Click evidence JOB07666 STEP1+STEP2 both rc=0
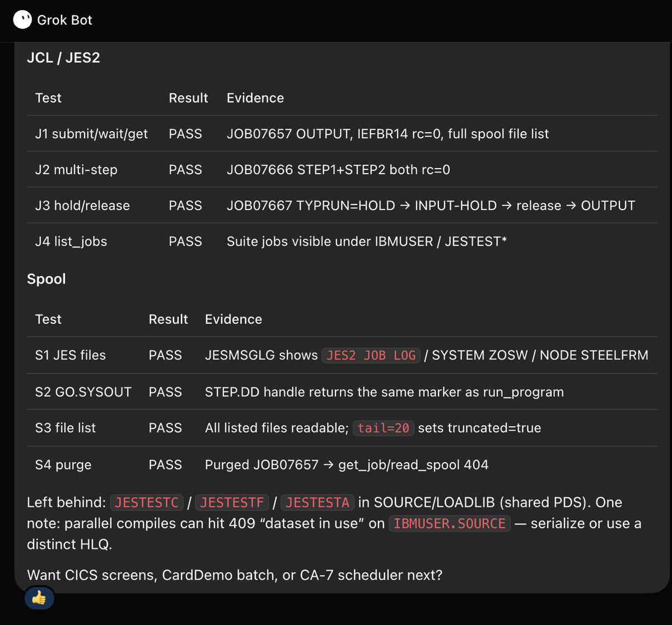This screenshot has width=672, height=625. pos(338,170)
